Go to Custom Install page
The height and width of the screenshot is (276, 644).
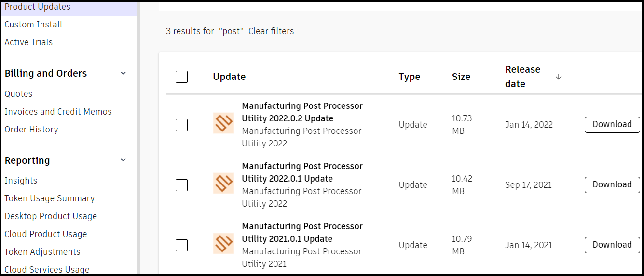[33, 25]
